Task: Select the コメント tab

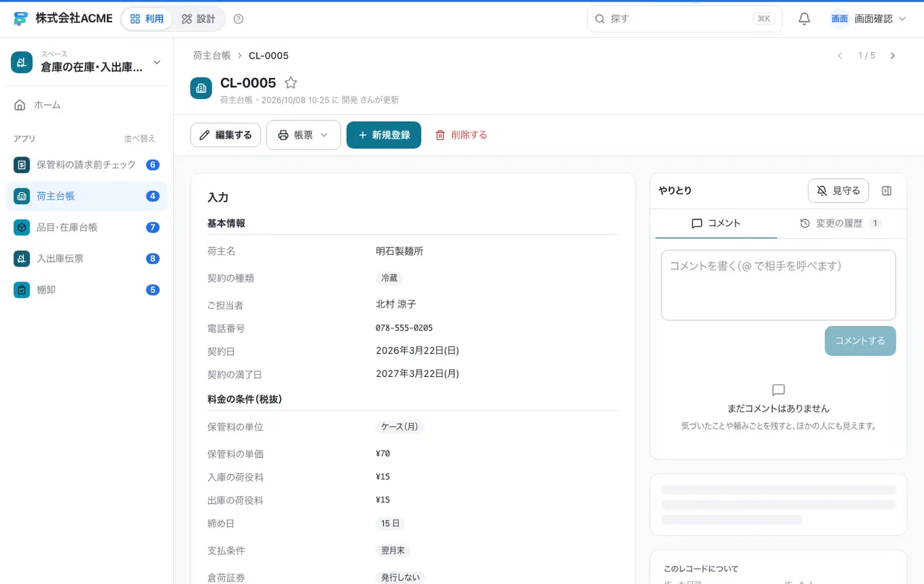Action: (x=716, y=224)
